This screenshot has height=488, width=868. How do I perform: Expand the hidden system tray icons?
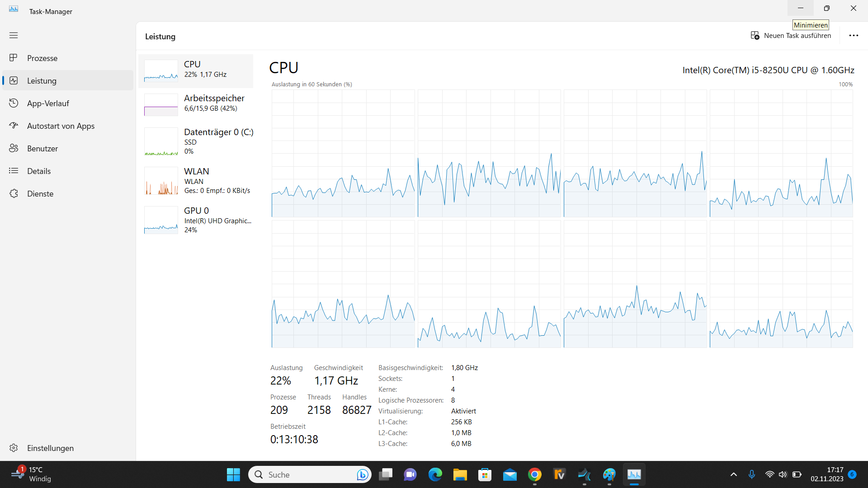click(x=734, y=474)
